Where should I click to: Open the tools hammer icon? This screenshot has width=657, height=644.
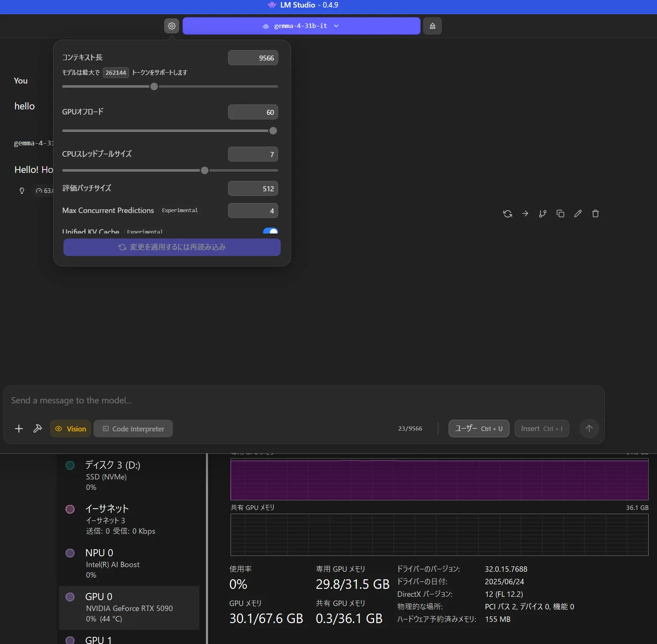point(38,428)
